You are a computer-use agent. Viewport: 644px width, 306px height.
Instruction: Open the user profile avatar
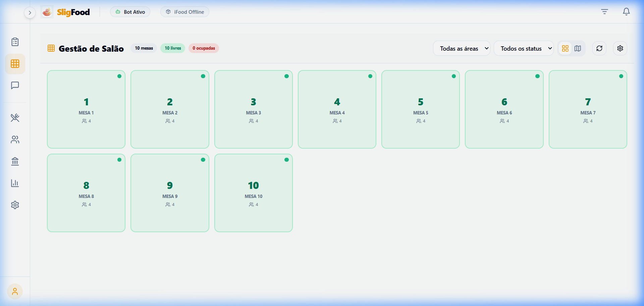pyautogui.click(x=15, y=291)
